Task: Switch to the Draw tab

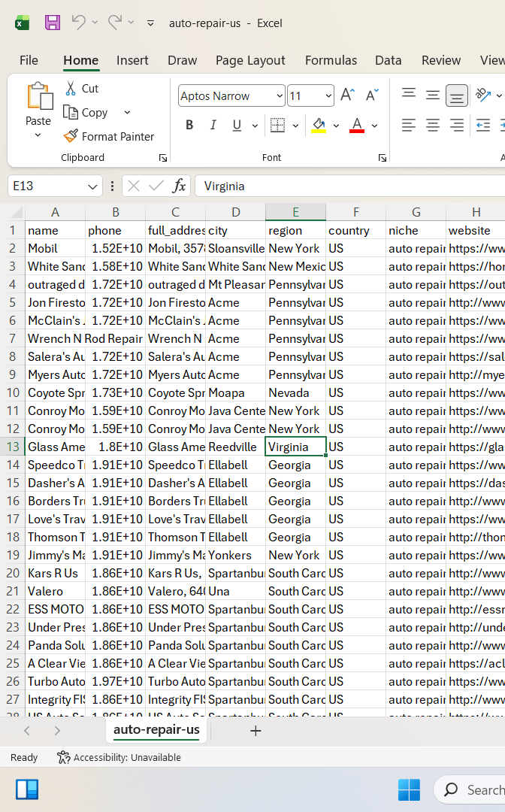Action: coord(182,61)
